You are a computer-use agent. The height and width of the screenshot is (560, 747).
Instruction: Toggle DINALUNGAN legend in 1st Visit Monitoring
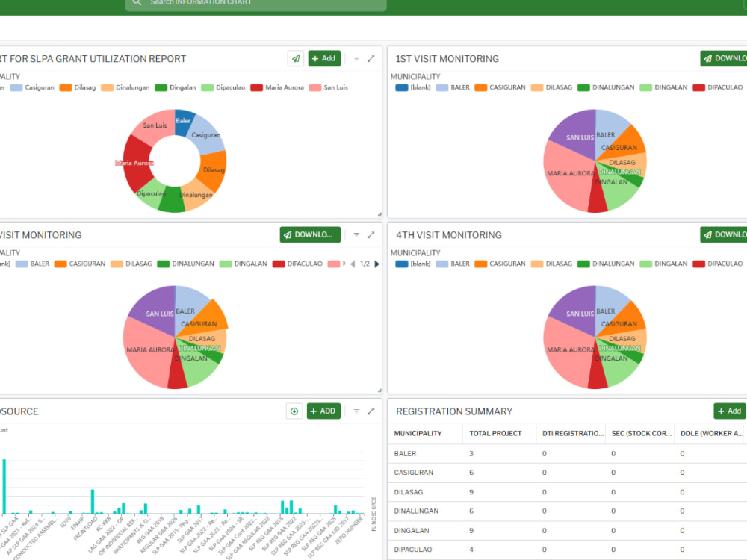coord(606,87)
